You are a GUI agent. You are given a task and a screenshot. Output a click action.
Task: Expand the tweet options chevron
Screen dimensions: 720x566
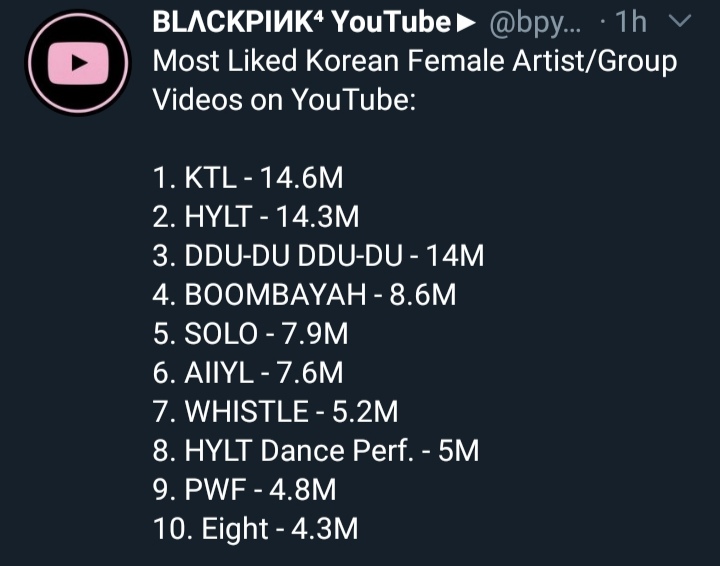click(678, 21)
